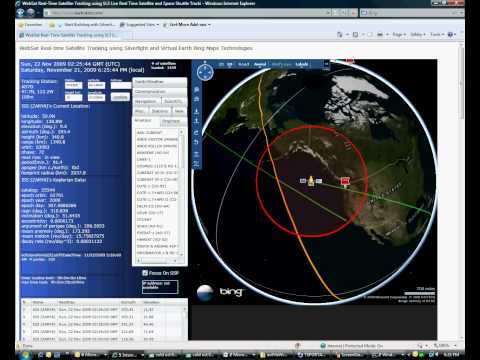Viewport: 480px width, 360px height.
Task: Click the station name input field
Action: [74, 85]
